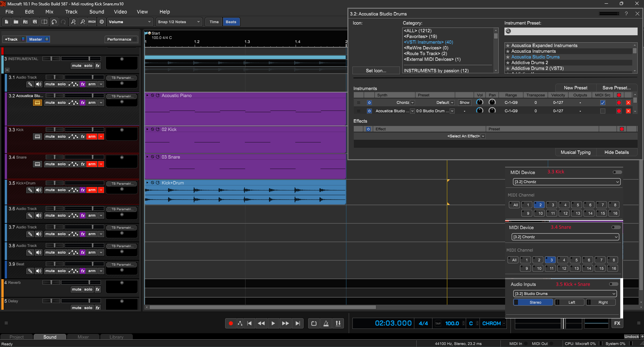The width and height of the screenshot is (644, 347).
Task: Open the Edit menu
Action: coord(29,12)
